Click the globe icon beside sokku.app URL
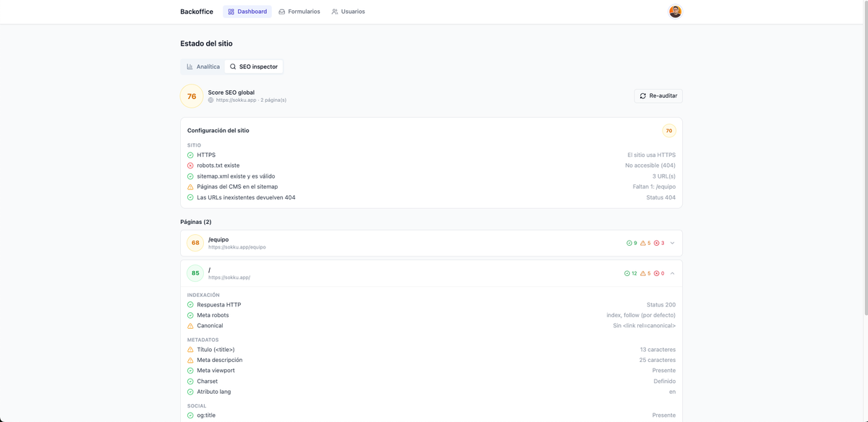Image resolution: width=868 pixels, height=422 pixels. (211, 100)
